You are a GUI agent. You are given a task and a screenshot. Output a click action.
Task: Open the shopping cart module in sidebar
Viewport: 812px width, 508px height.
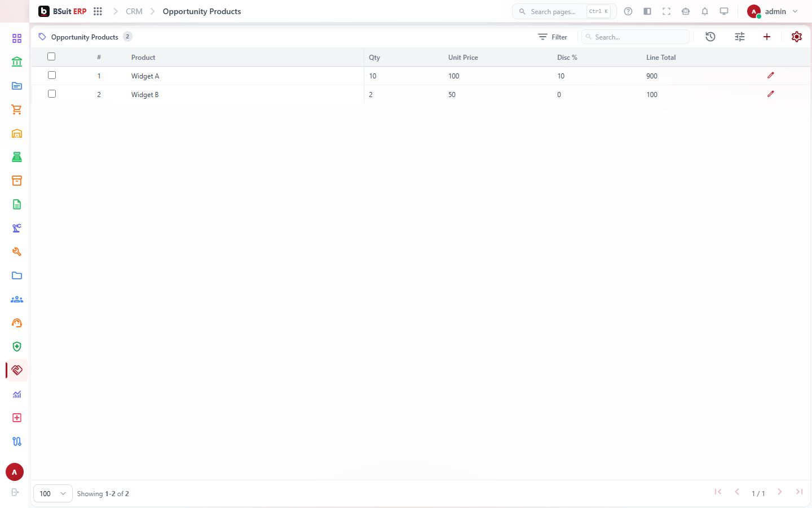click(17, 110)
